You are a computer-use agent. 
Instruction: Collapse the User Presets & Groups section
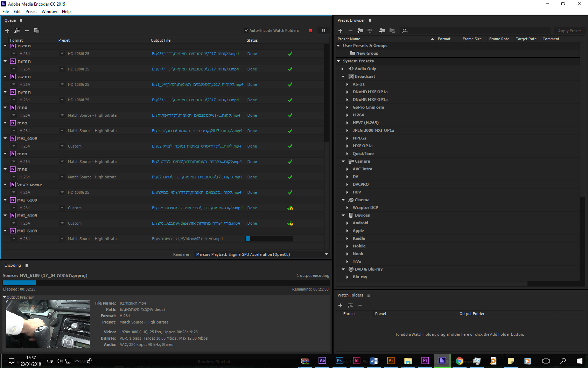point(338,46)
